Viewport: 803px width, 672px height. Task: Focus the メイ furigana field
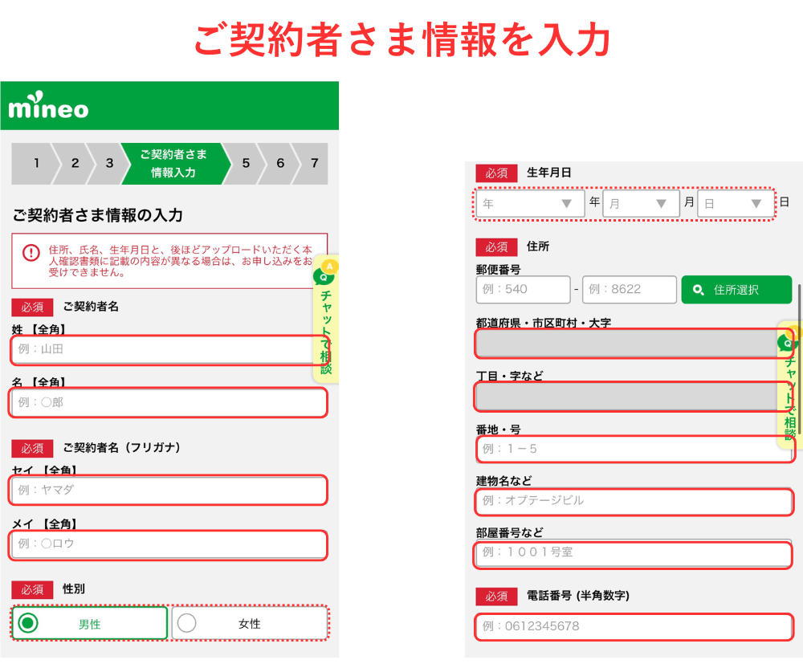point(169,544)
